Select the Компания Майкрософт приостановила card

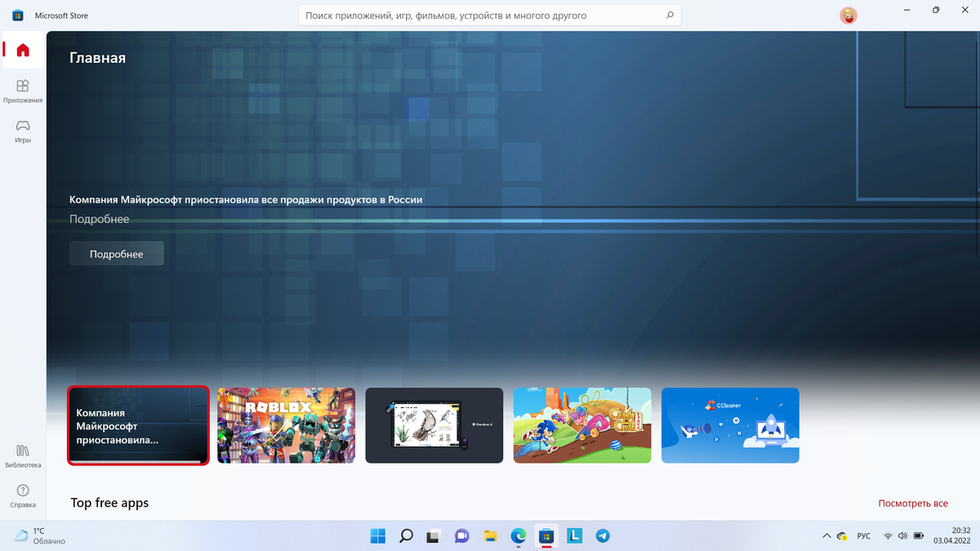pyautogui.click(x=138, y=425)
